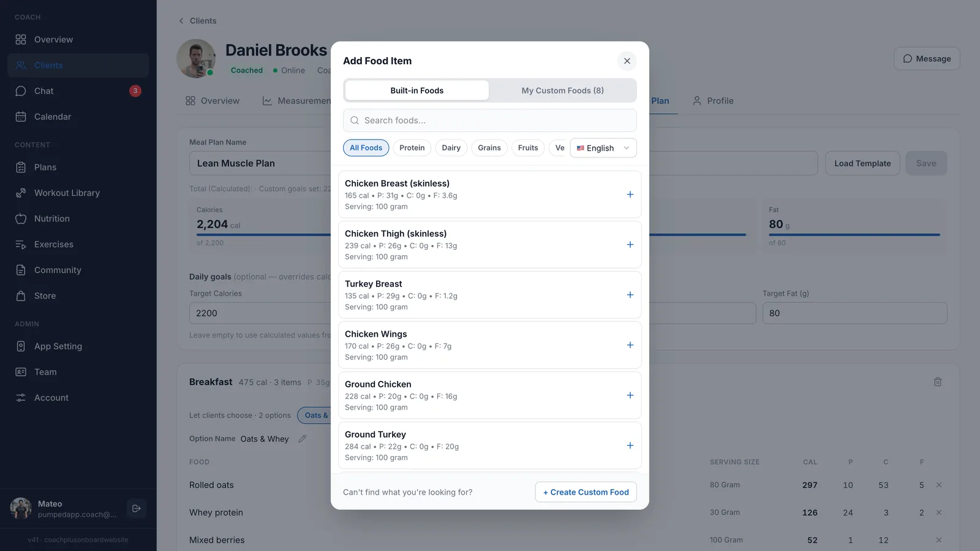Close the Add Food Item dialog

(627, 61)
